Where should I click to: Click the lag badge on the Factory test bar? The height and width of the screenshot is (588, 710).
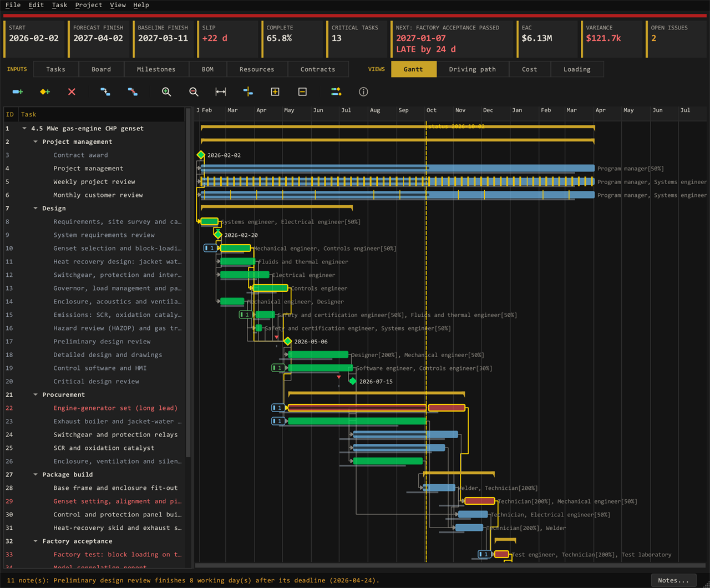click(x=485, y=554)
